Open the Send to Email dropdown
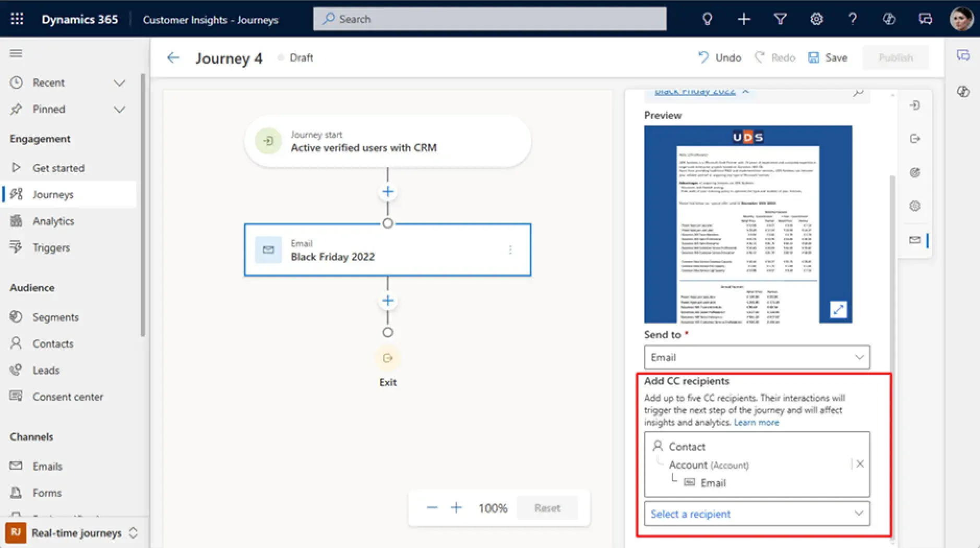This screenshot has width=980, height=548. pos(757,358)
